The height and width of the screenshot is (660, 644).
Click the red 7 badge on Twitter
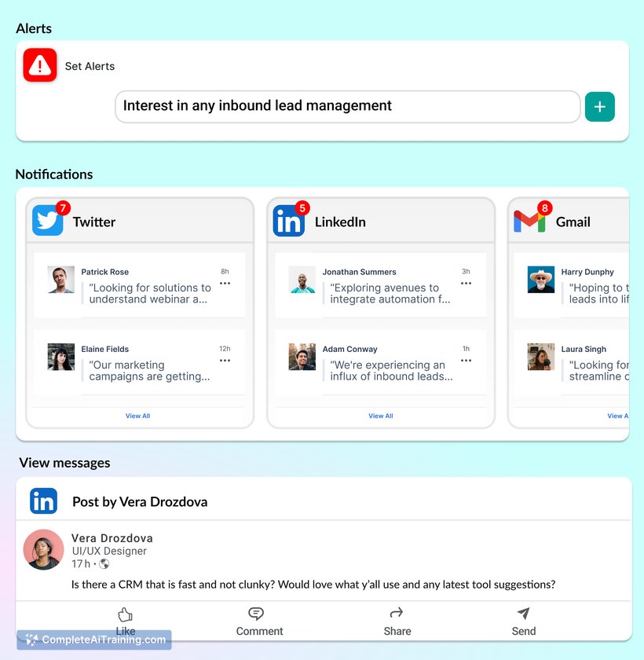[x=63, y=207]
